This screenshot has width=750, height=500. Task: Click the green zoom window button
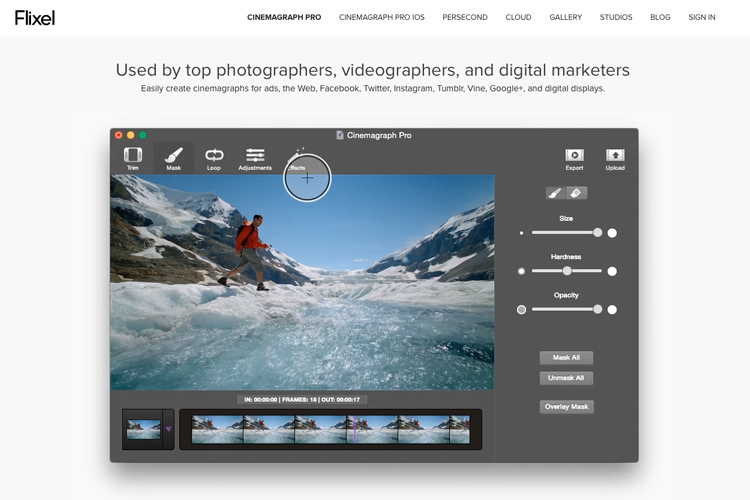click(143, 135)
